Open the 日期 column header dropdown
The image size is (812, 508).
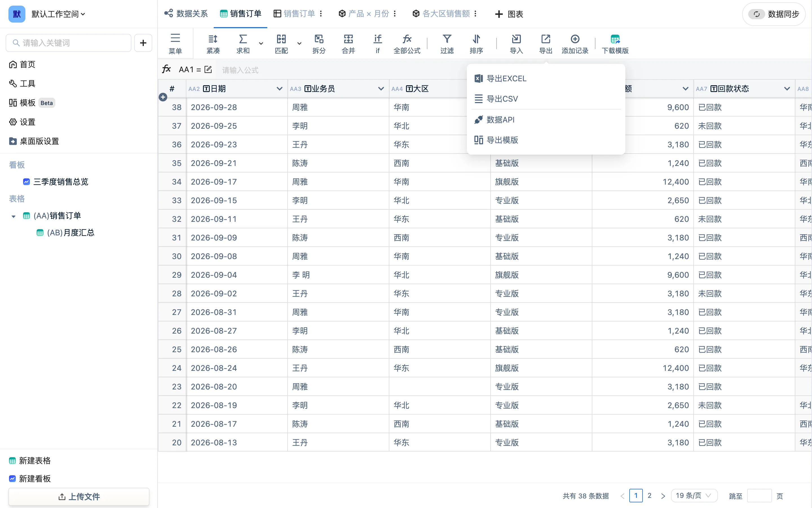point(279,89)
